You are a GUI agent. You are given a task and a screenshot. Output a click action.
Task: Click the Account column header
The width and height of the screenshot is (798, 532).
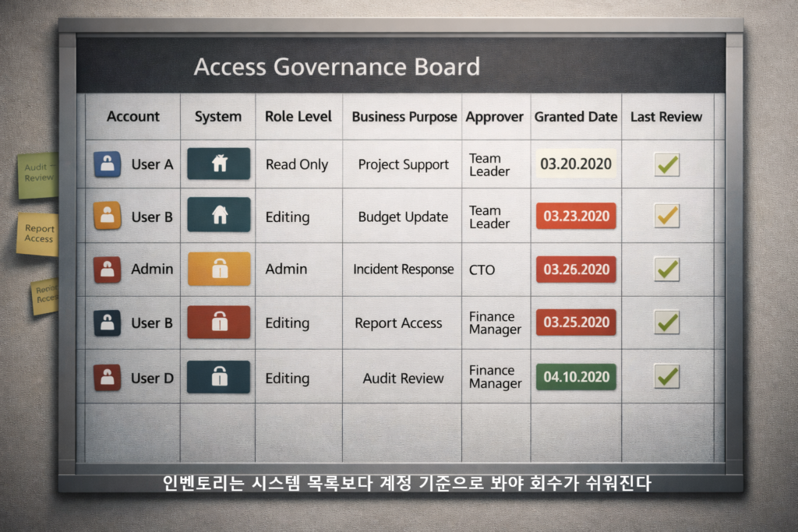coord(133,117)
